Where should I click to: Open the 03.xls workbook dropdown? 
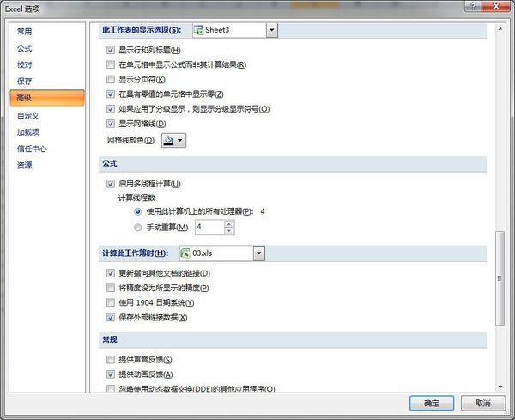[x=259, y=253]
